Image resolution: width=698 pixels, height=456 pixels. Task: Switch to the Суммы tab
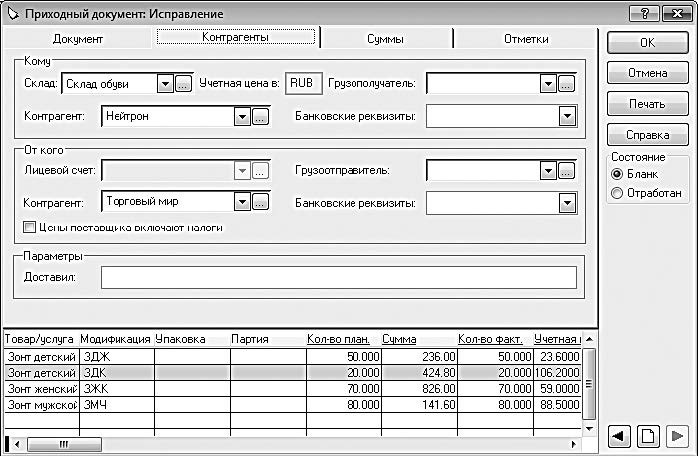pos(385,39)
